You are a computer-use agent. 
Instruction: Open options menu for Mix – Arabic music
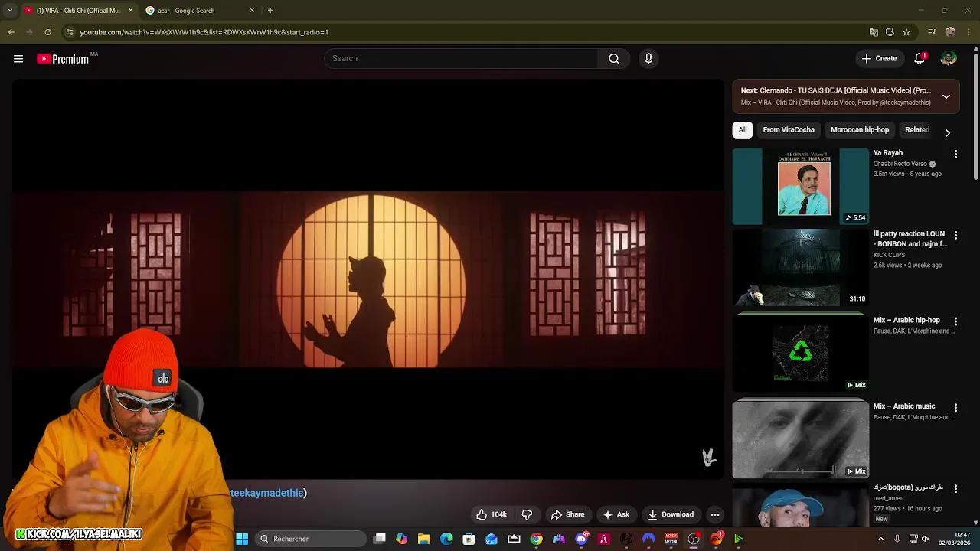point(955,408)
